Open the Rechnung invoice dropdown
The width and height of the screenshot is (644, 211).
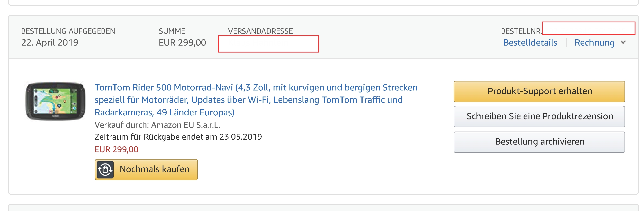pos(594,43)
